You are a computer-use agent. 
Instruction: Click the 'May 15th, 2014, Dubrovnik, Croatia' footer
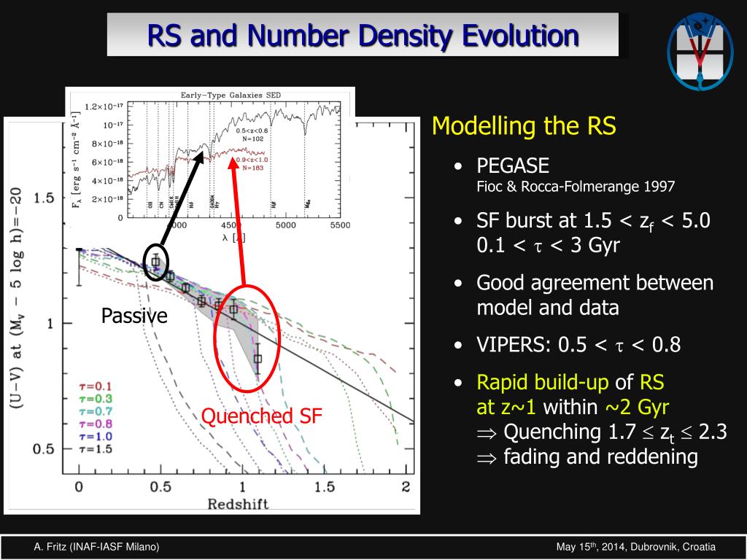pos(635,547)
